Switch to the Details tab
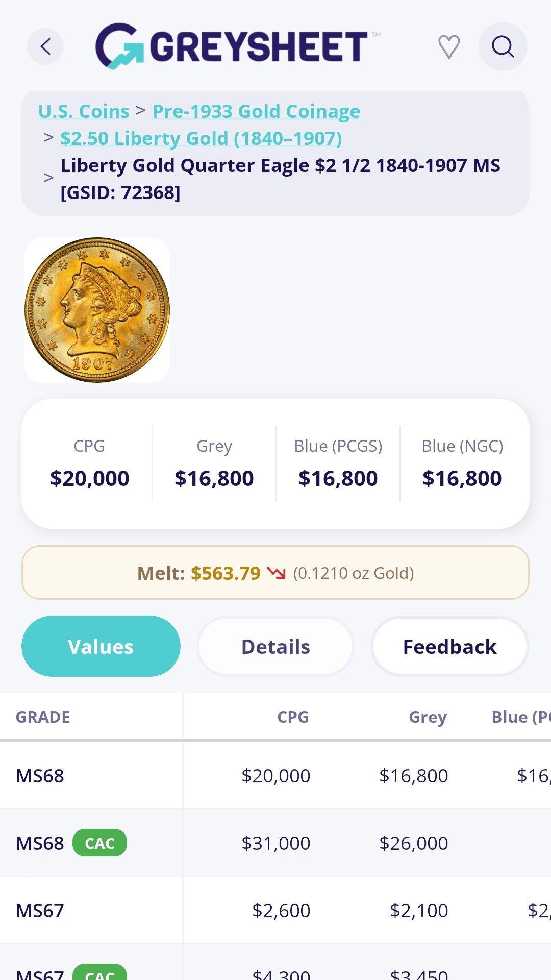This screenshot has height=980, width=551. click(x=275, y=646)
